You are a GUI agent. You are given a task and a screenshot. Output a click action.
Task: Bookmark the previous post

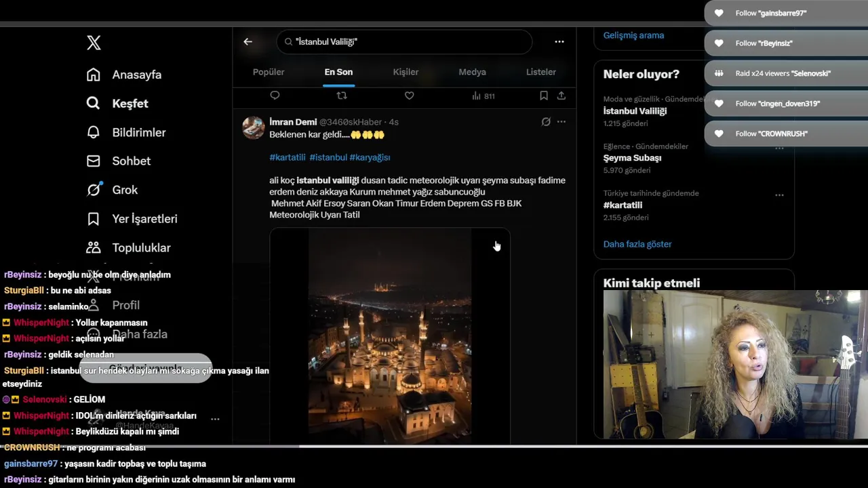[543, 96]
